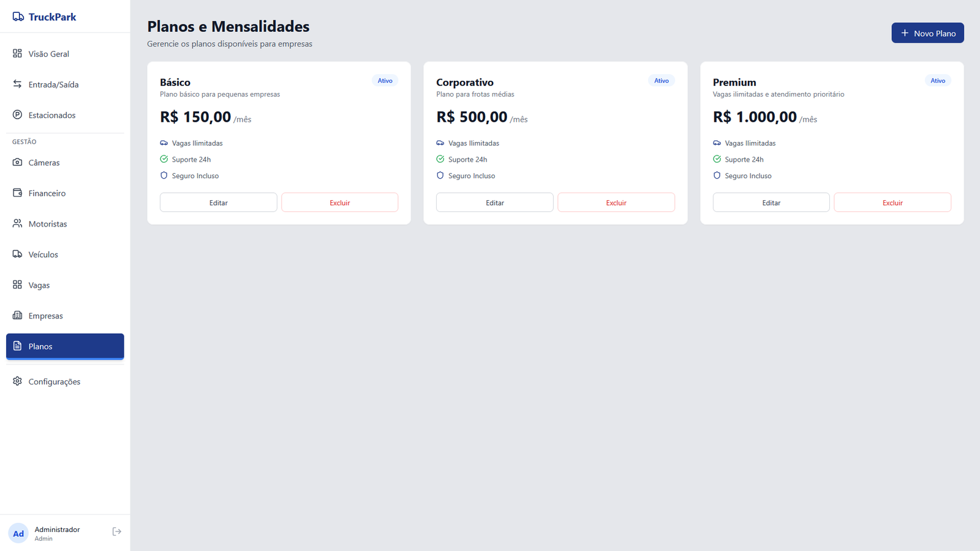Select the Empresas building icon
This screenshot has width=980, height=551.
(17, 315)
